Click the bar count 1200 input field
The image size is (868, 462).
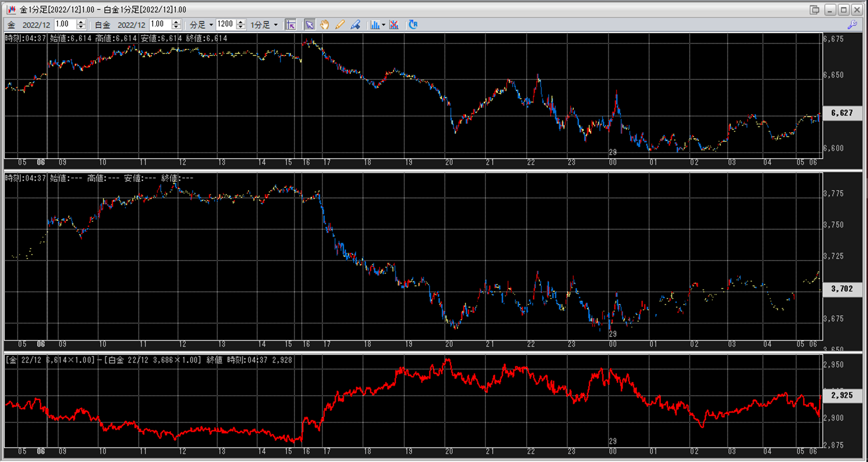[x=225, y=24]
